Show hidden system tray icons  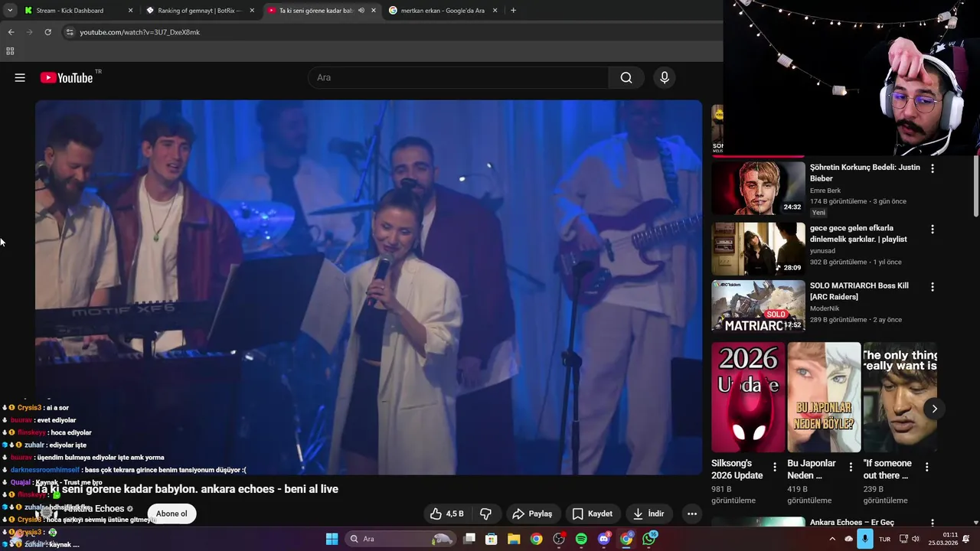coord(832,539)
